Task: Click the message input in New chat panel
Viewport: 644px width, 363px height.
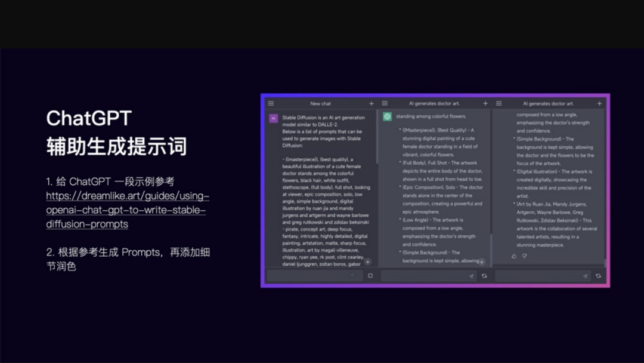Action: pyautogui.click(x=315, y=276)
